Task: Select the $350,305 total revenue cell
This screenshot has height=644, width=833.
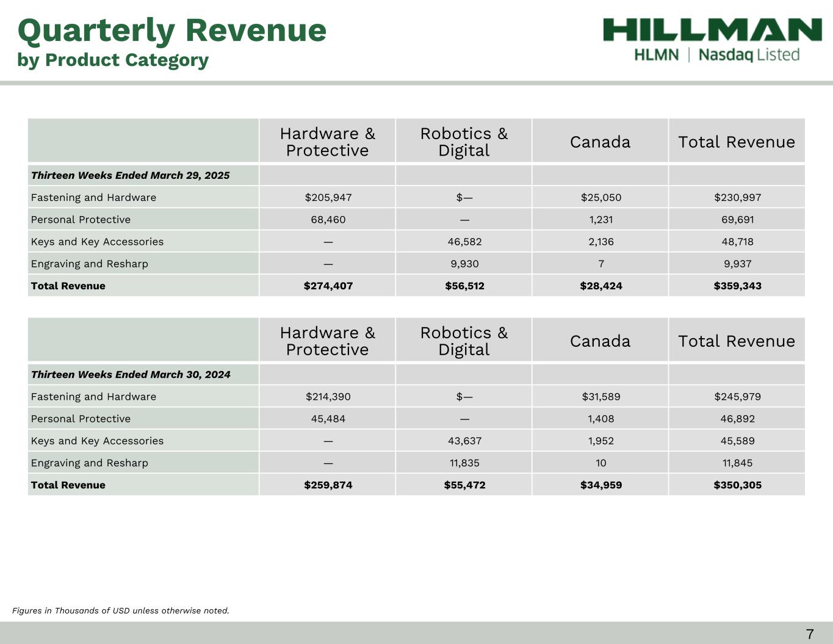Action: point(737,485)
